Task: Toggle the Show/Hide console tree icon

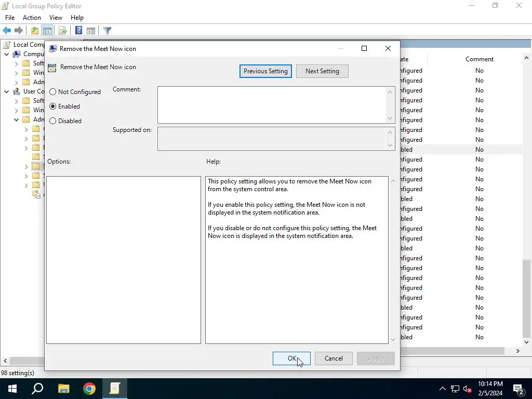Action: pos(47,31)
